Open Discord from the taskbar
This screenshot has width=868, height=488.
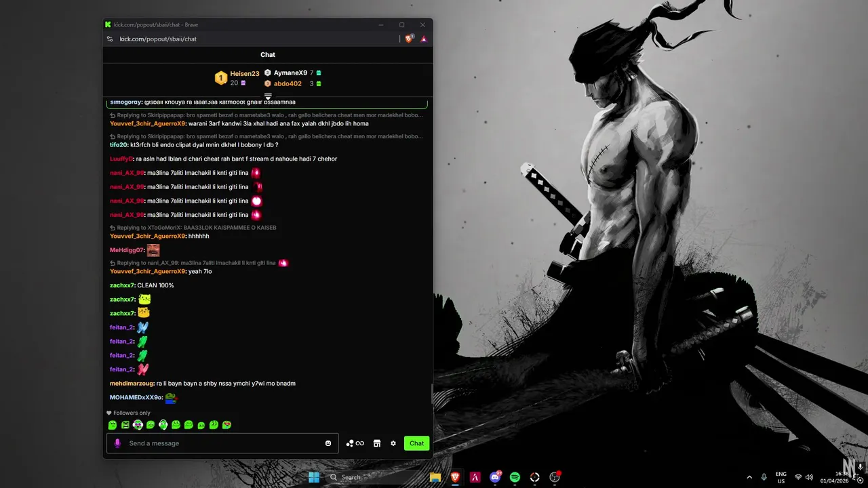[x=495, y=477]
